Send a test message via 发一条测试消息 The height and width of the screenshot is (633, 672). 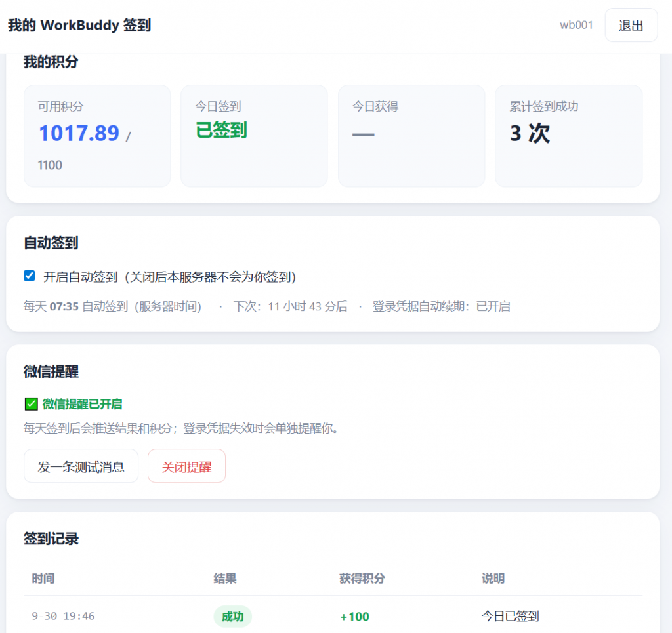coord(81,466)
